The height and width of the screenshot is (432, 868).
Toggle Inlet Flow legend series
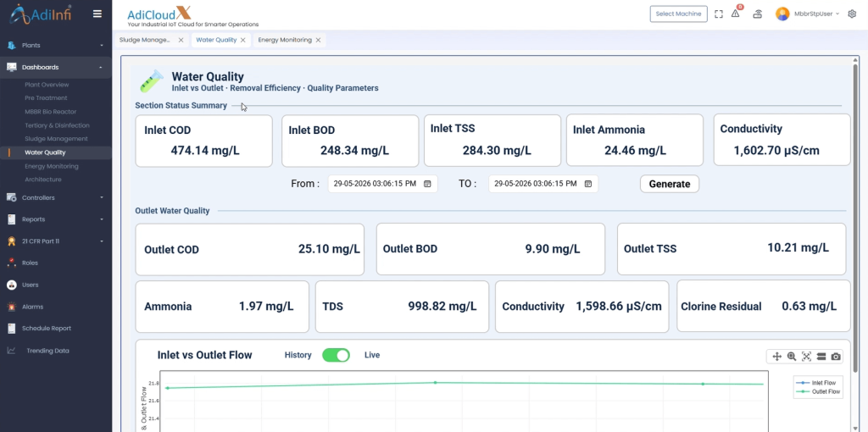click(818, 383)
